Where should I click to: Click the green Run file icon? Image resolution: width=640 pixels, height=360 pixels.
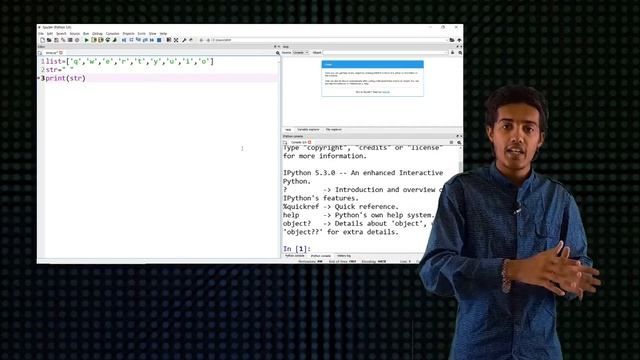(87, 40)
